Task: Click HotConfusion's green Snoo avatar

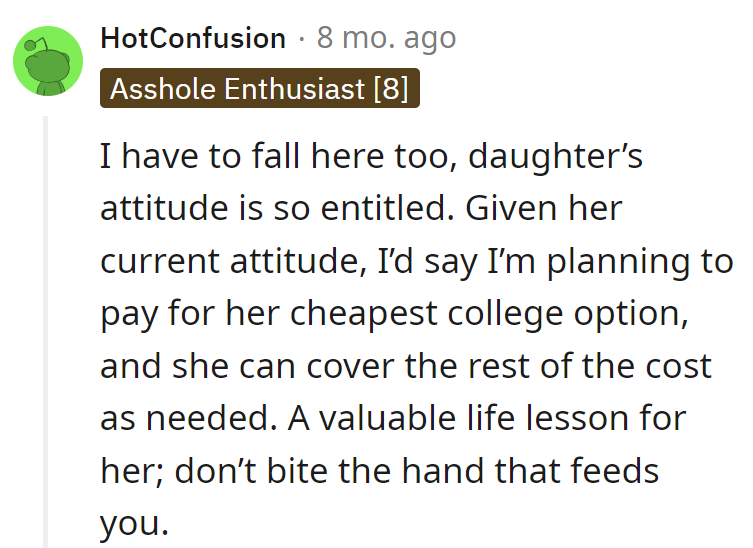Action: pyautogui.click(x=48, y=64)
